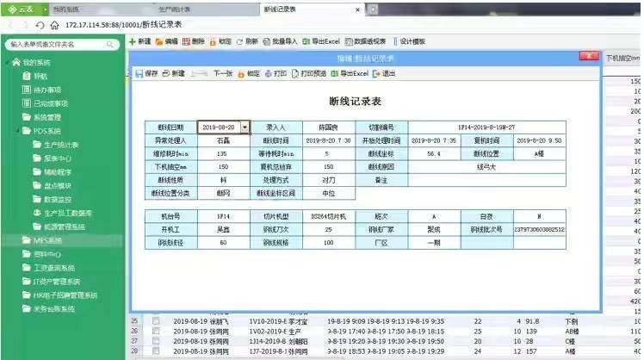Click the browser reload icon
Image resolution: width=644 pixels, height=360 pixels.
40,25
